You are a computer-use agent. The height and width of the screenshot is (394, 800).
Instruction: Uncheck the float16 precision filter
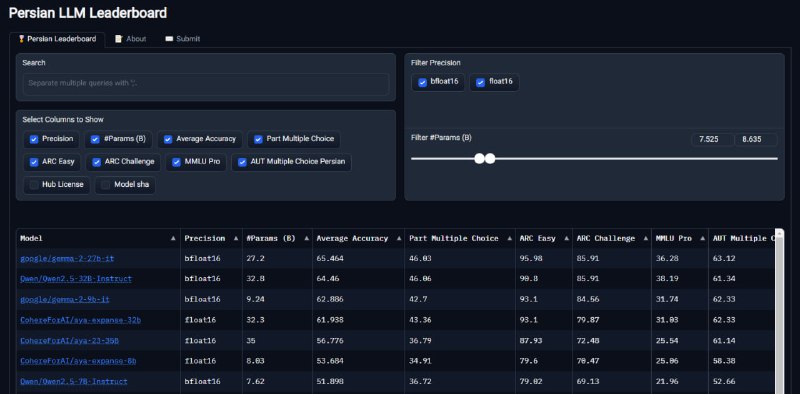(x=480, y=83)
